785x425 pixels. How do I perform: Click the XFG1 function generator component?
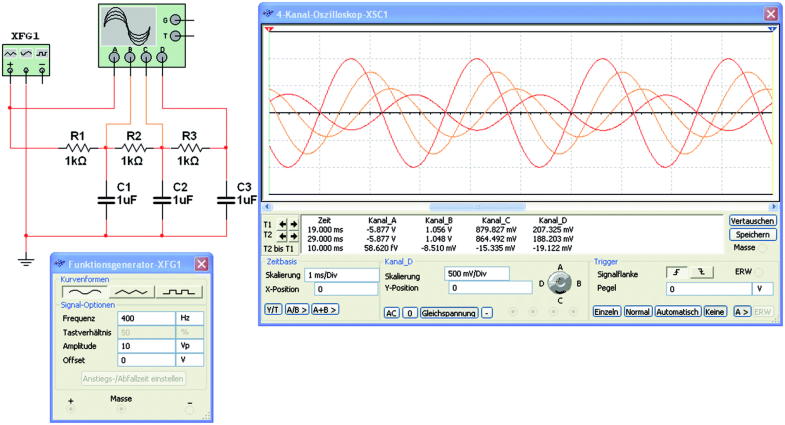click(x=26, y=60)
